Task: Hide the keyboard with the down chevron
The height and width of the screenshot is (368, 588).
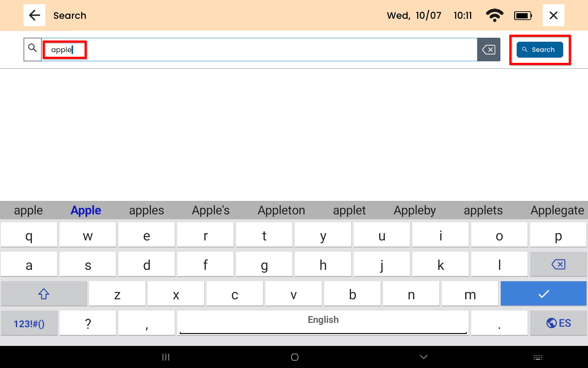Action: coord(424,357)
